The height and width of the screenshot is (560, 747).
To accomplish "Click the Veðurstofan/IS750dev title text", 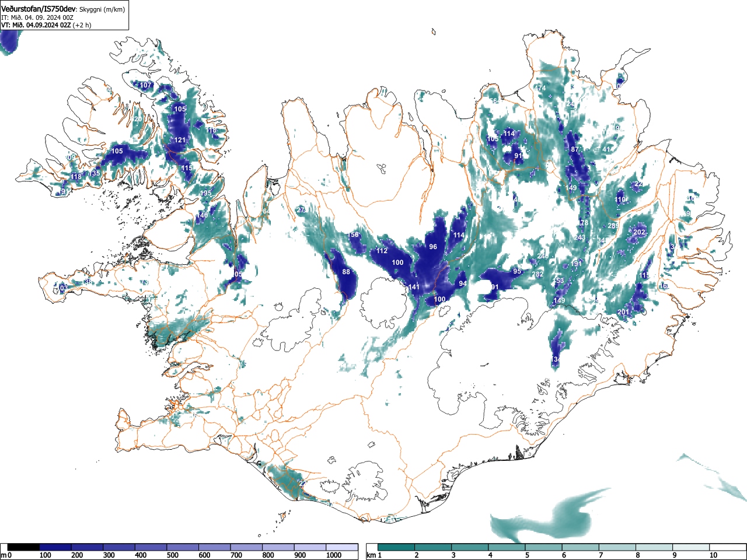I will point(39,9).
